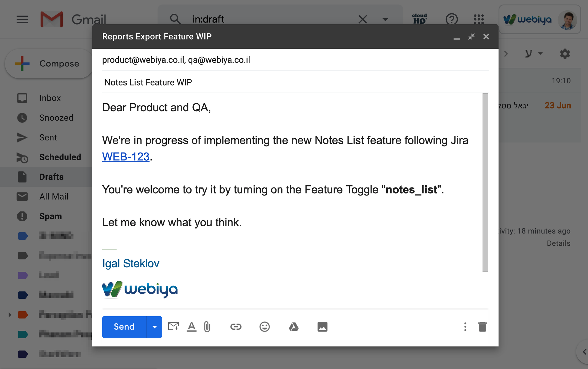
Task: Open the emoji picker icon
Action: point(264,327)
